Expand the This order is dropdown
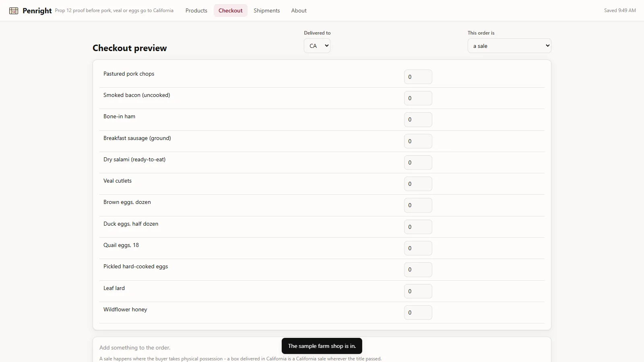Image resolution: width=644 pixels, height=362 pixels. (509, 46)
